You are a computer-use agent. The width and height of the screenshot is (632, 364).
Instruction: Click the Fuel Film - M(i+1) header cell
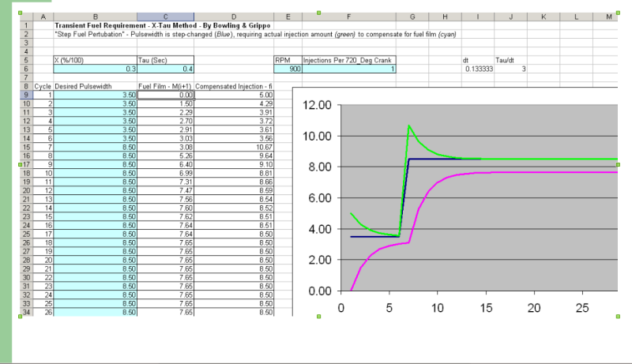point(164,86)
